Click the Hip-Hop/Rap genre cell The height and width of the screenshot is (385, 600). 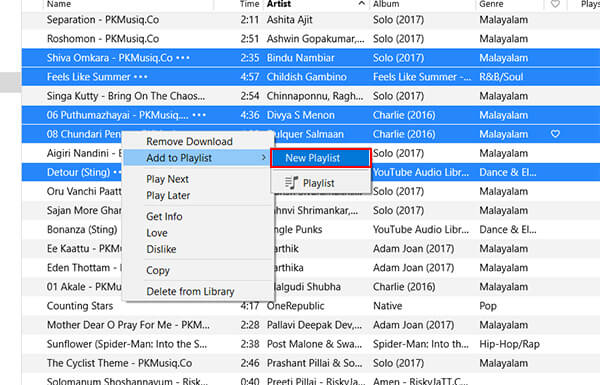(509, 344)
